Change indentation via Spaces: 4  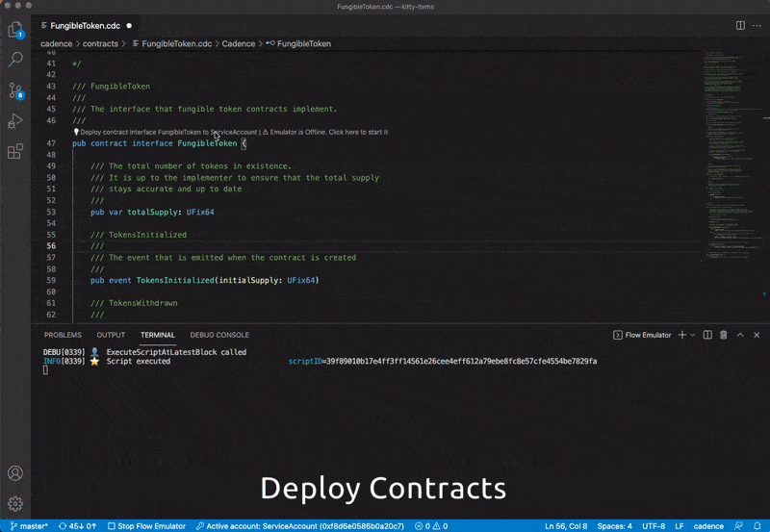click(614, 525)
